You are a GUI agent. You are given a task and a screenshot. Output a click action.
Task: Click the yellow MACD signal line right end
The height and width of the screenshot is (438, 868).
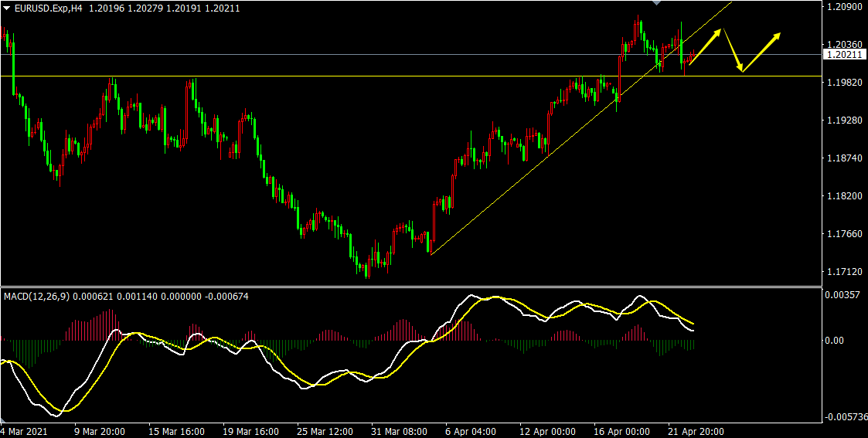(693, 323)
